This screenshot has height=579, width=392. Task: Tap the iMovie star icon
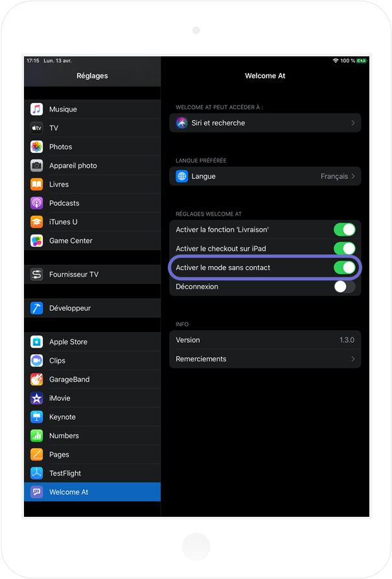coord(36,398)
